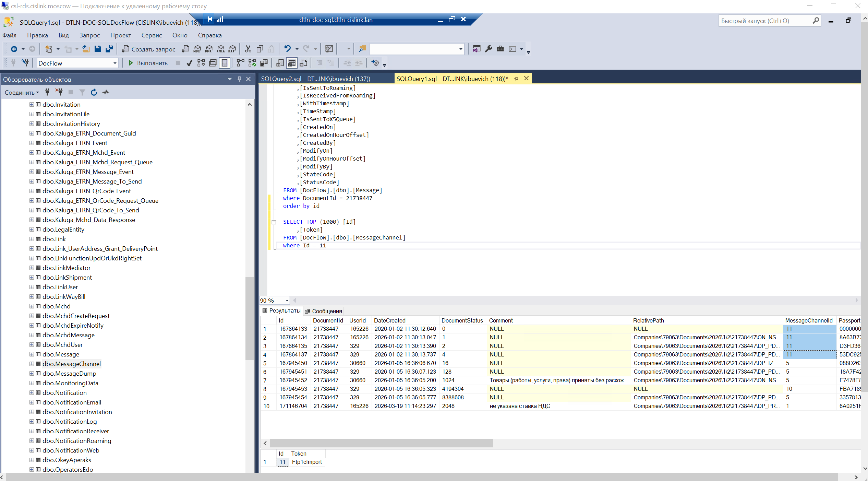Refresh the Object Explorer tree

coord(94,92)
